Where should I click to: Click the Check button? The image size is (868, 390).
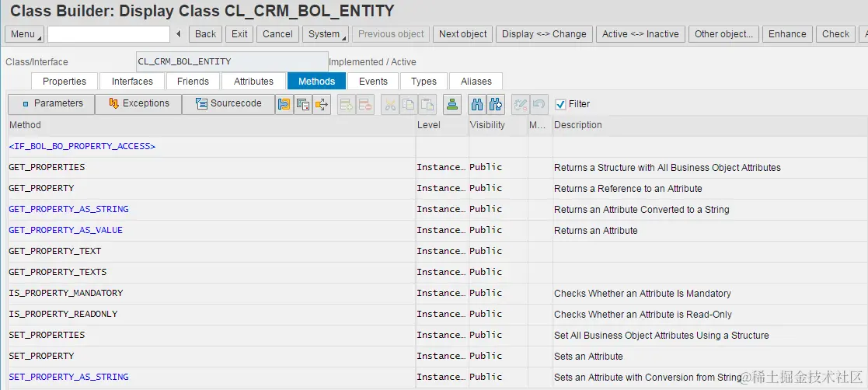(835, 34)
